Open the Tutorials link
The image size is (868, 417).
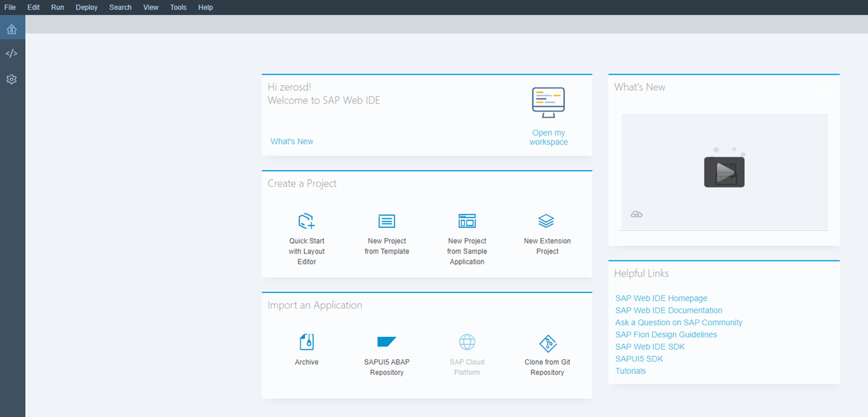(631, 372)
